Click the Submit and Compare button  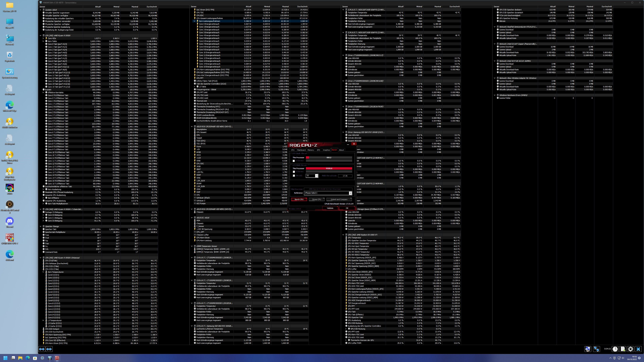(339, 199)
